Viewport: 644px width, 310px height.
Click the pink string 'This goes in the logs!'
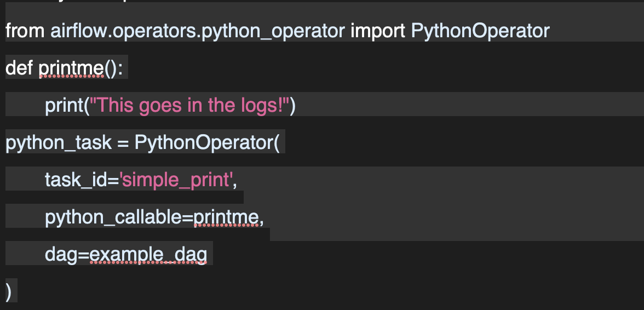click(x=189, y=105)
